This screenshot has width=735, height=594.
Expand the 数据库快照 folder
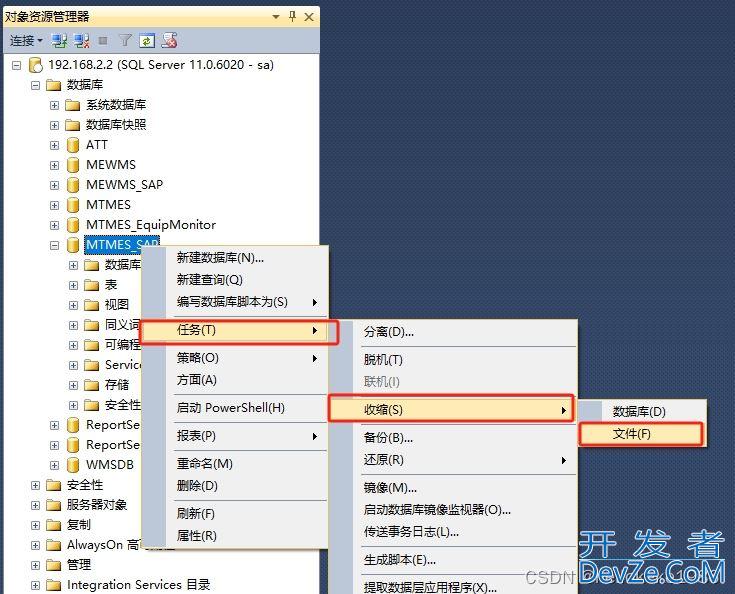click(x=54, y=125)
